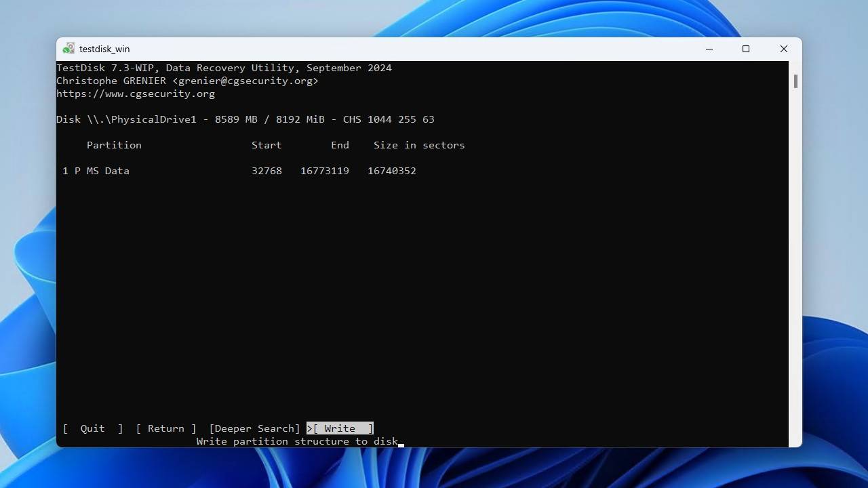Click the testdisk_win window title text
The height and width of the screenshot is (488, 868).
104,49
